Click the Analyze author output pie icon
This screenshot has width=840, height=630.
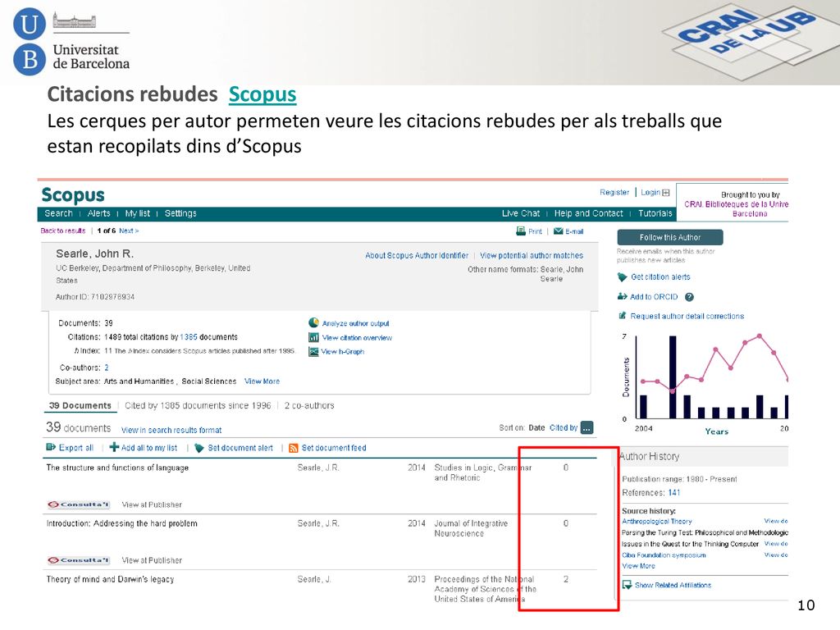[x=313, y=322]
